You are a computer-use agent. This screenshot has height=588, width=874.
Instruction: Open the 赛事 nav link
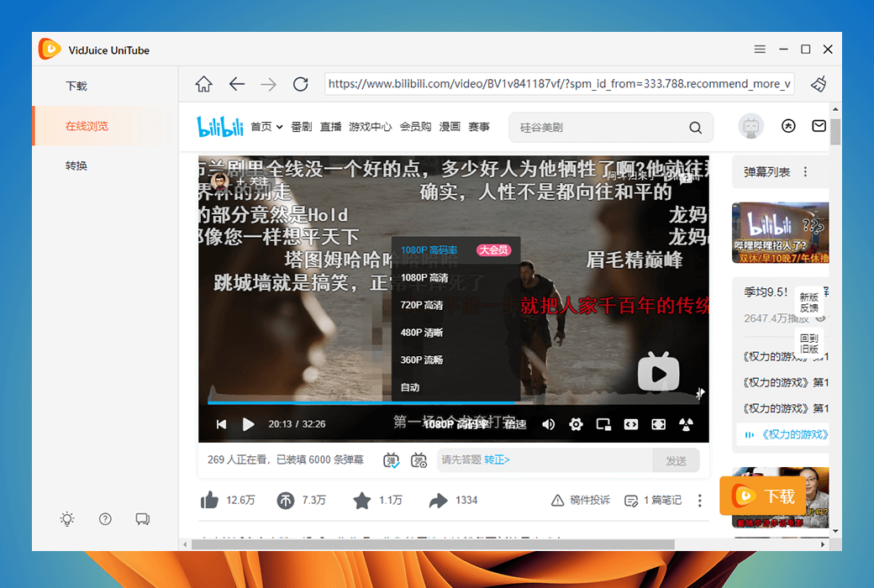[479, 127]
